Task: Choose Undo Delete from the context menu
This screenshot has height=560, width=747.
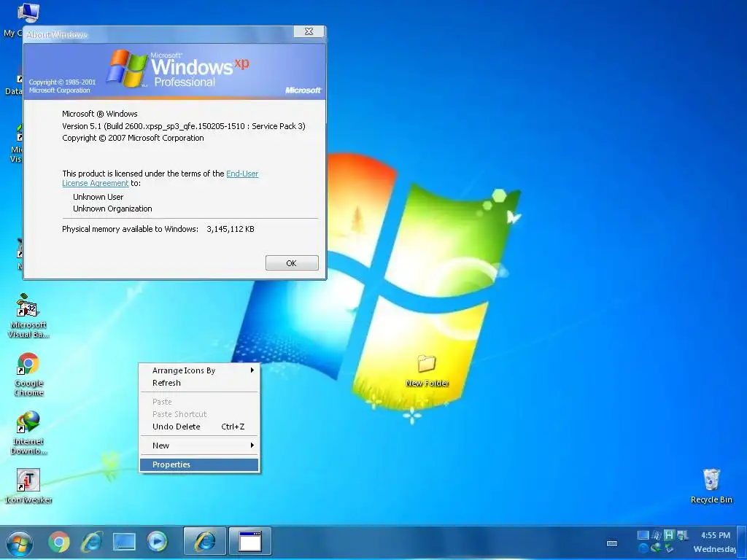Action: coord(199,427)
